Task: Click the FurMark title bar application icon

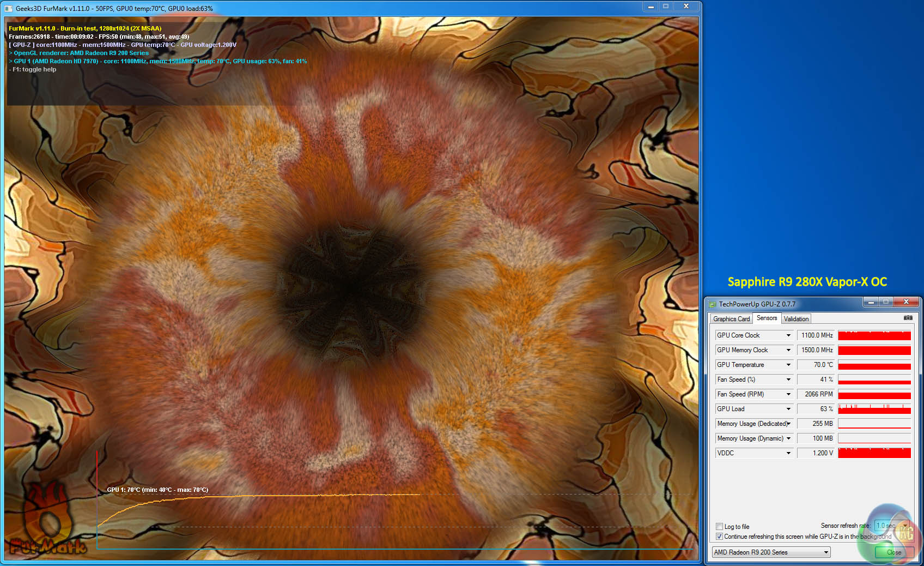Action: (8, 8)
